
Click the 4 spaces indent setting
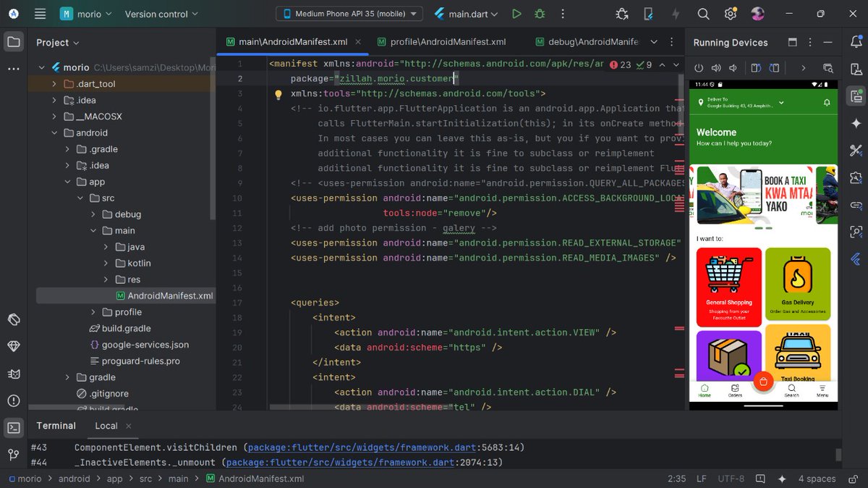(x=817, y=479)
